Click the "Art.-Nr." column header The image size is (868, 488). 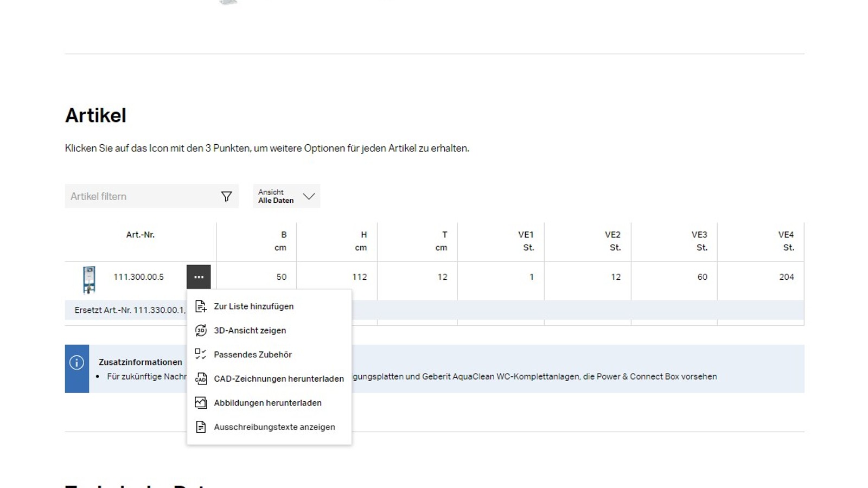click(140, 234)
